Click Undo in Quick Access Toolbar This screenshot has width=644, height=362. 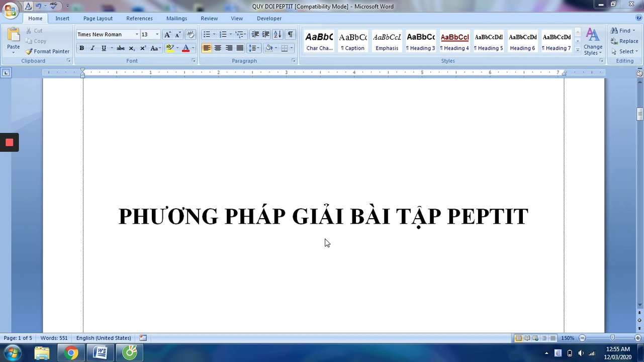tap(38, 6)
